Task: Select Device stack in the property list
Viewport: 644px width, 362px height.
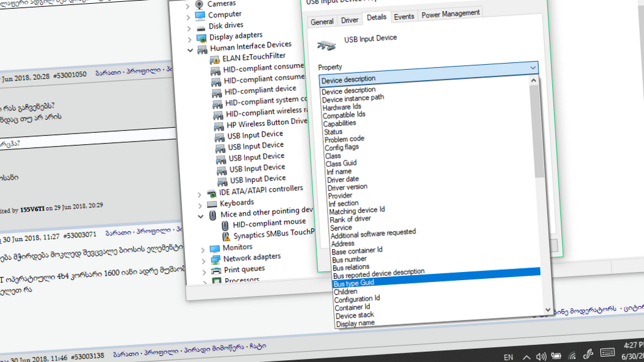Action: [x=355, y=315]
